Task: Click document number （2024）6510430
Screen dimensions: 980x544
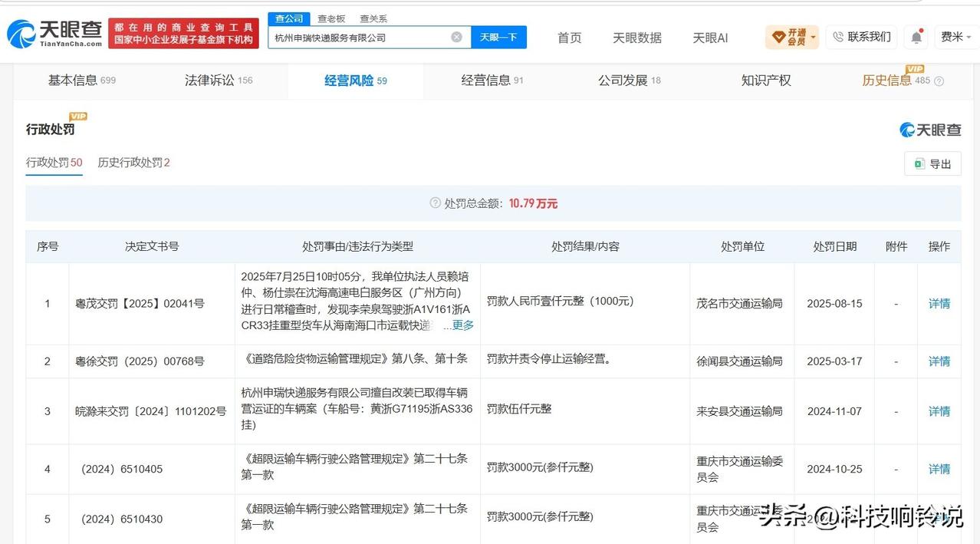Action: click(121, 519)
